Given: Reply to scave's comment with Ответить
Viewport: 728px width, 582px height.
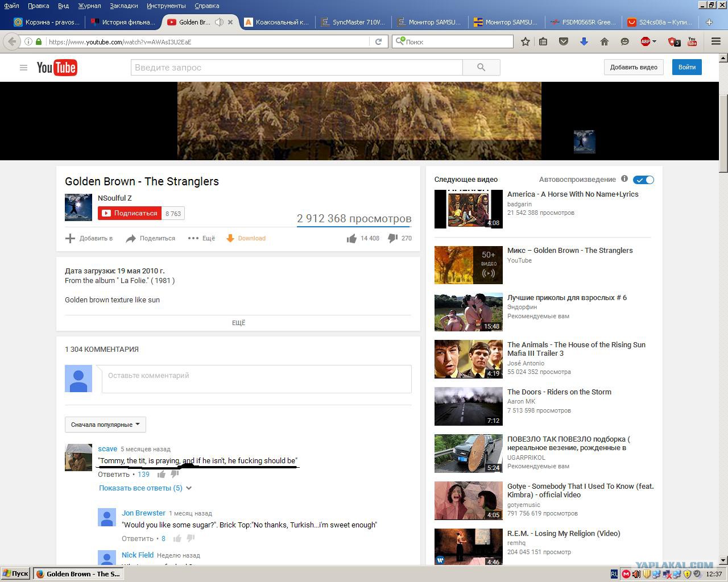Looking at the screenshot, I should [114, 474].
